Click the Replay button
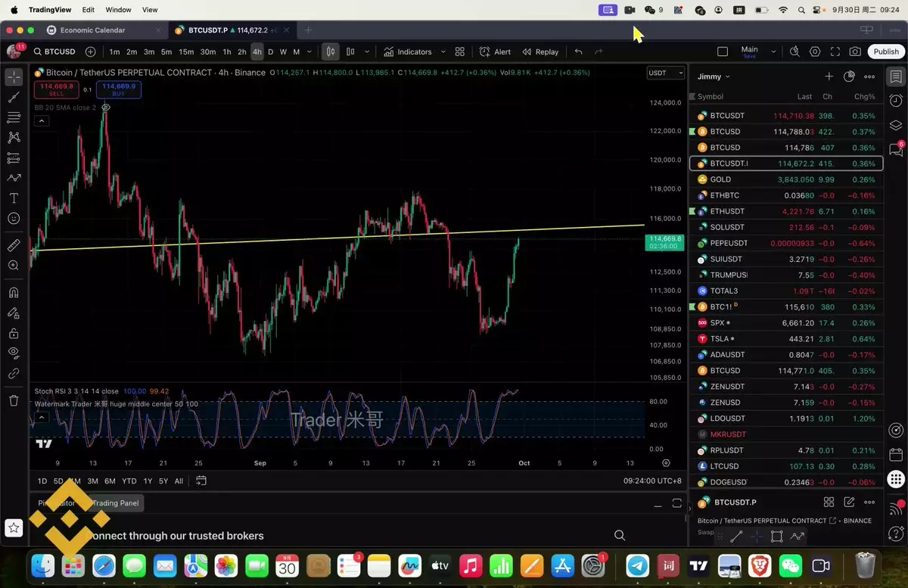Image resolution: width=908 pixels, height=588 pixels. pyautogui.click(x=540, y=52)
